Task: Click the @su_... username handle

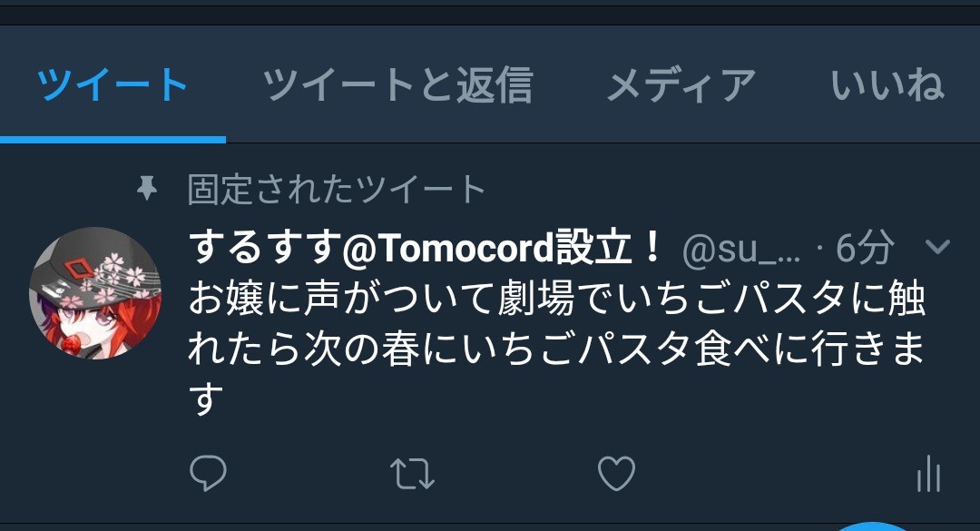Action: point(741,249)
